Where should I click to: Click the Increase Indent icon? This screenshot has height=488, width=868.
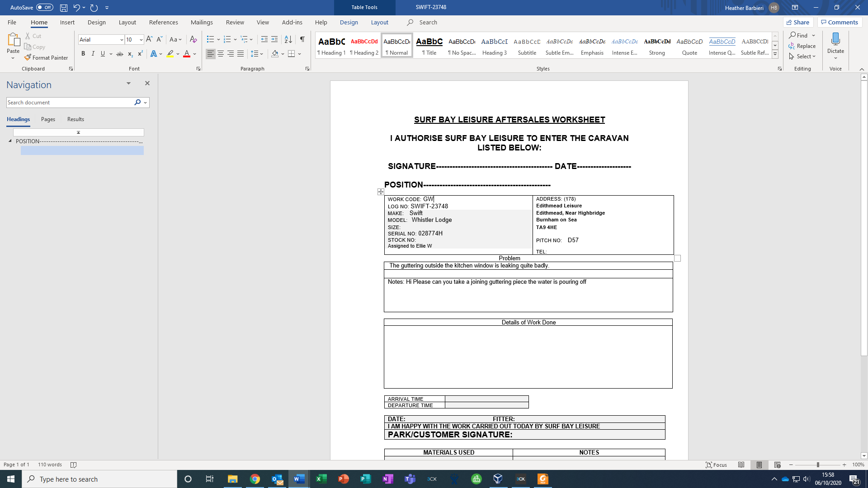pyautogui.click(x=274, y=39)
